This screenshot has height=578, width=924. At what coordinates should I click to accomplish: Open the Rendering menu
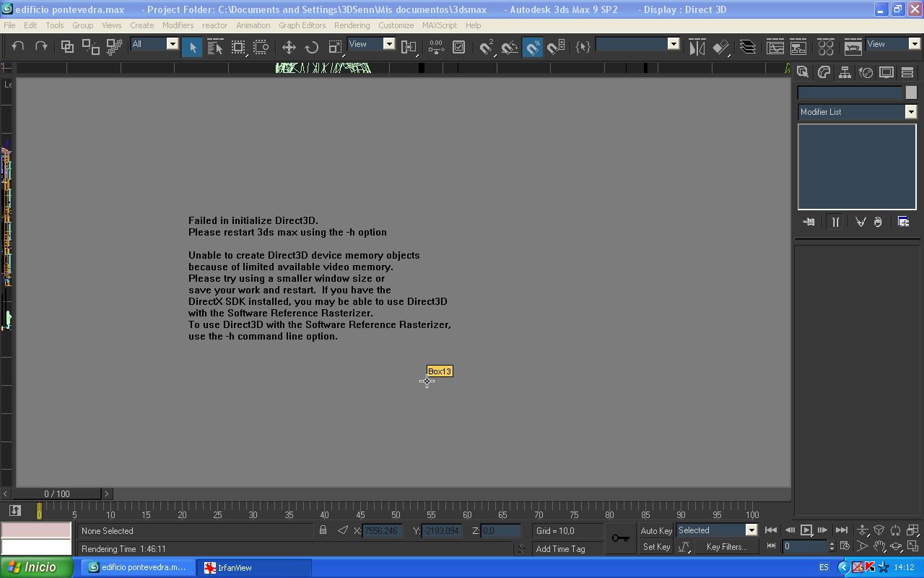coord(352,25)
